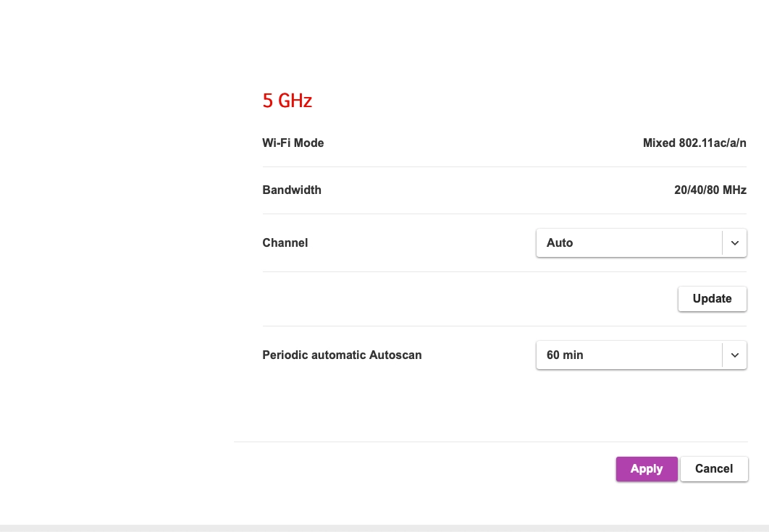The height and width of the screenshot is (532, 769).
Task: Click the separator line above Apply button
Action: pos(491,442)
